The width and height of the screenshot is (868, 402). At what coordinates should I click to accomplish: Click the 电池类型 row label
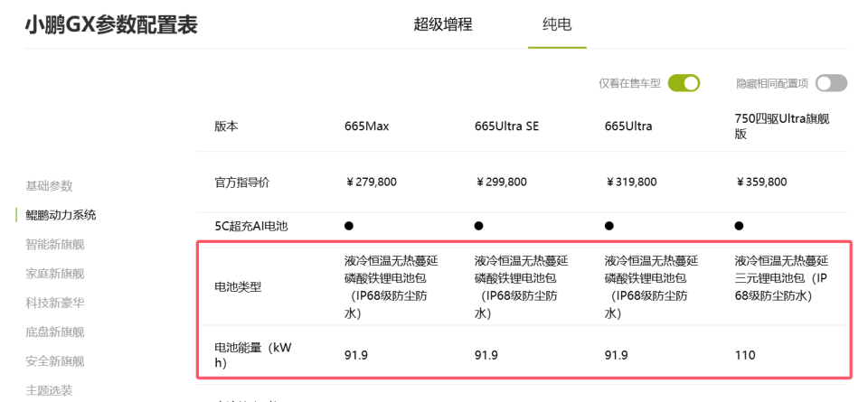(238, 287)
